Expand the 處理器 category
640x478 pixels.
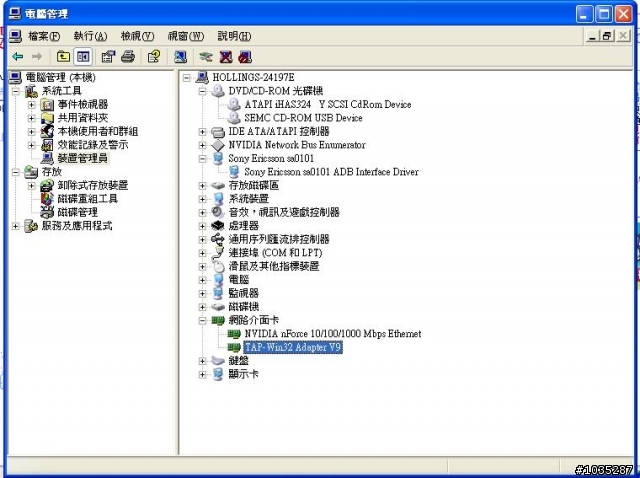(x=202, y=226)
